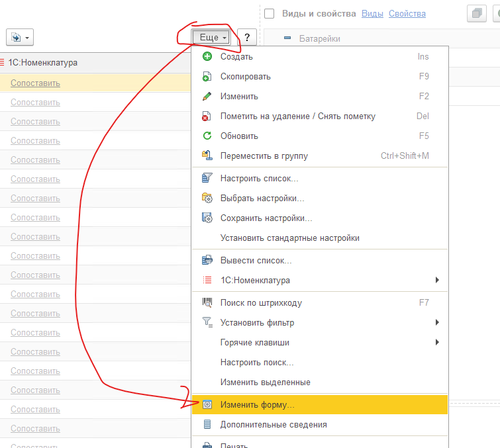Collapse the Батарейки tree item
Screen dimensions: 500x448
(287, 38)
